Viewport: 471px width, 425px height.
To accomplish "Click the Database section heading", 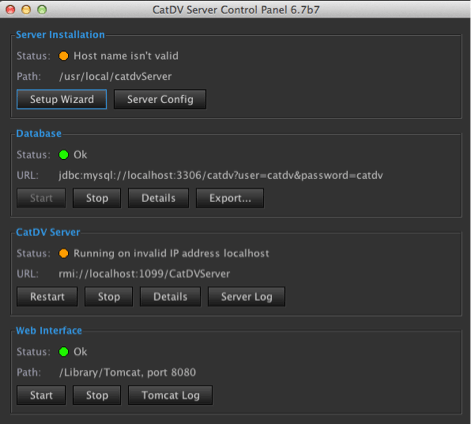I will (x=39, y=134).
